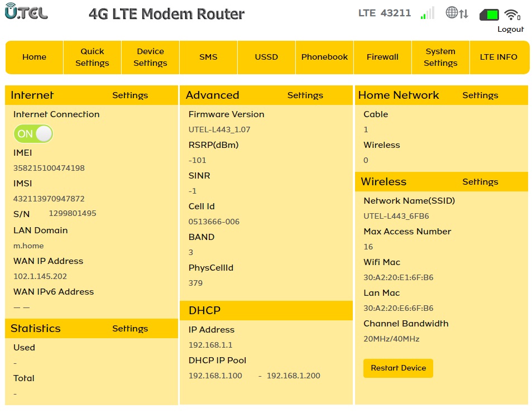The image size is (532, 418).
Task: Go to Device Settings
Action: [150, 57]
